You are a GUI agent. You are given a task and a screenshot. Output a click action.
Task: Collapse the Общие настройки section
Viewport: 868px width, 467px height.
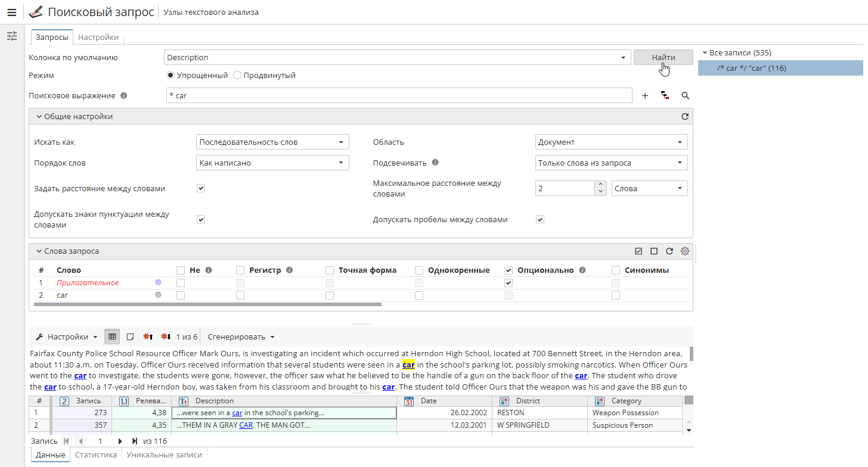tap(39, 117)
